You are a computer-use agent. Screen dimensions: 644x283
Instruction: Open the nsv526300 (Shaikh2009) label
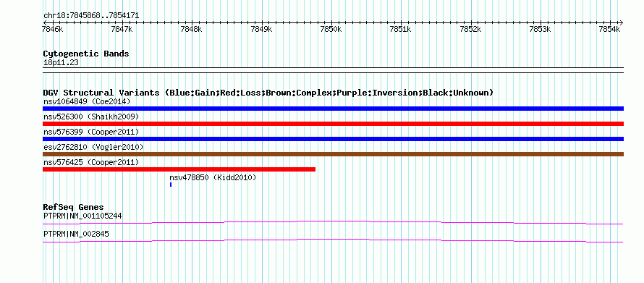(91, 117)
